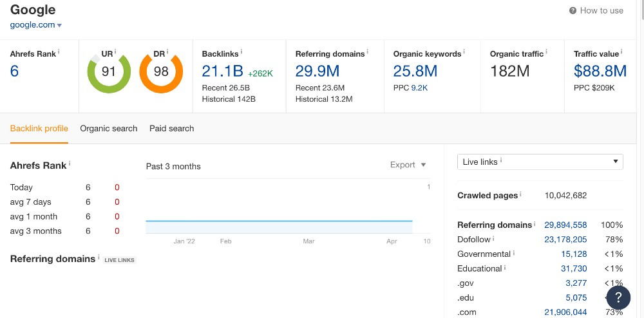This screenshot has height=318, width=644.
Task: Click the Ahrefs Rank value 6
Action: click(14, 71)
